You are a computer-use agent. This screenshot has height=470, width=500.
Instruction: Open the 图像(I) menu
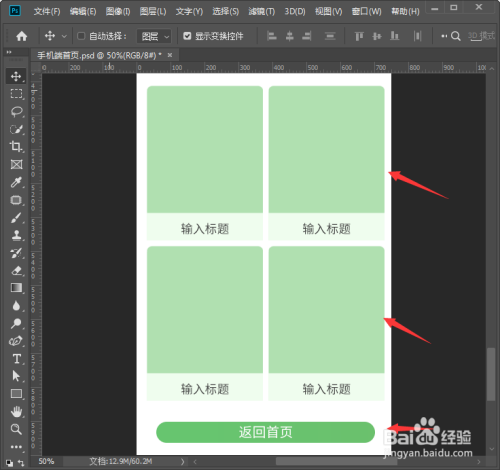tap(118, 11)
